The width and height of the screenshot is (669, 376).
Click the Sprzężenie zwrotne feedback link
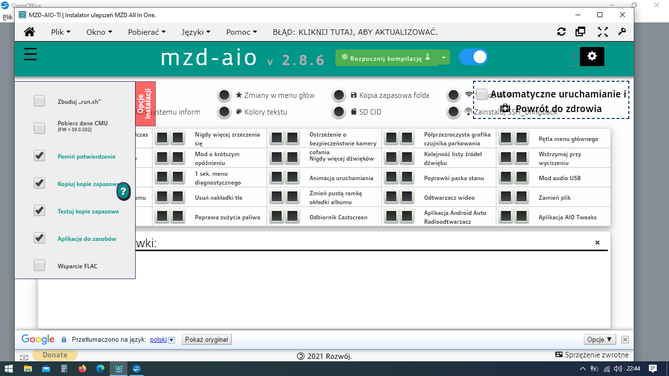pyautogui.click(x=592, y=355)
